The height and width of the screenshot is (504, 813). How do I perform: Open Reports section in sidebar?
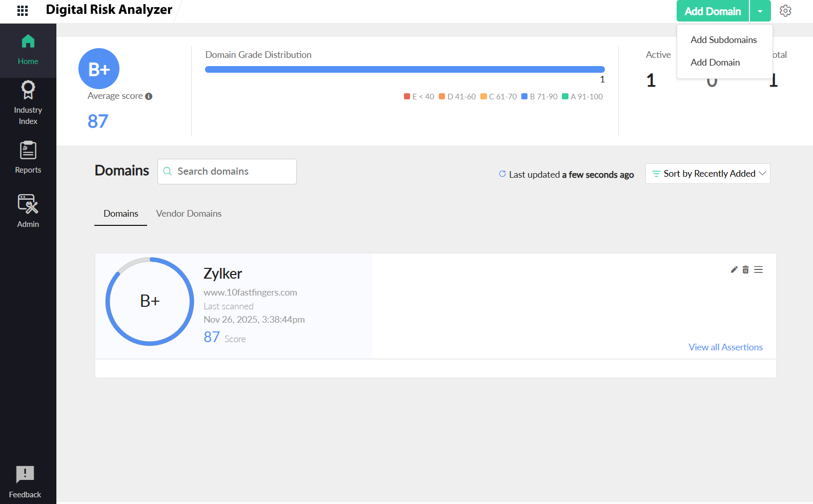(28, 157)
